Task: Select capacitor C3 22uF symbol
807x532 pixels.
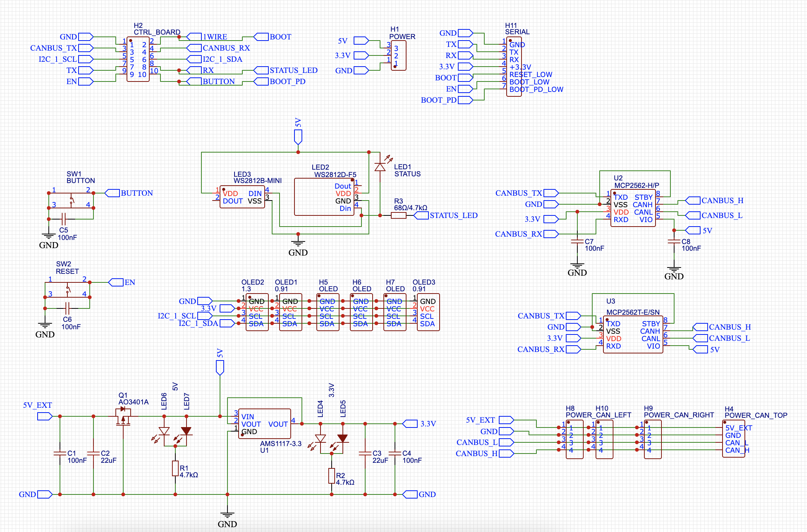Action: (x=365, y=454)
